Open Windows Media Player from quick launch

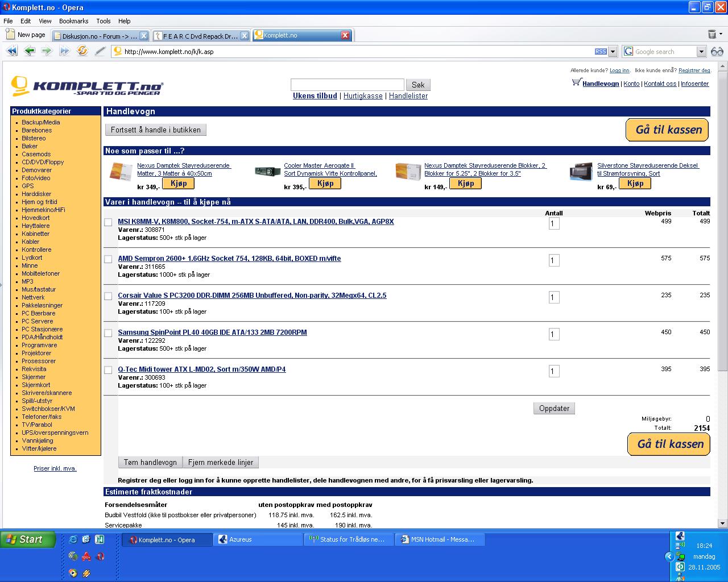pos(73,573)
